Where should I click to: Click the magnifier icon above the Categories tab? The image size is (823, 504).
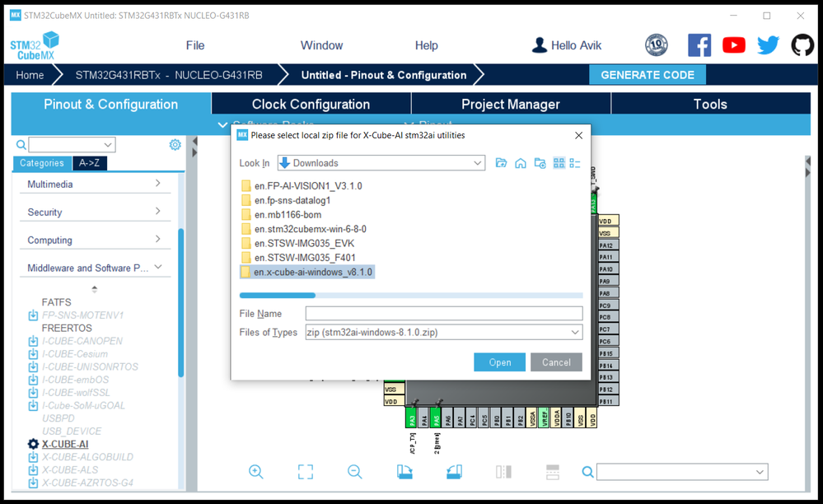point(21,145)
